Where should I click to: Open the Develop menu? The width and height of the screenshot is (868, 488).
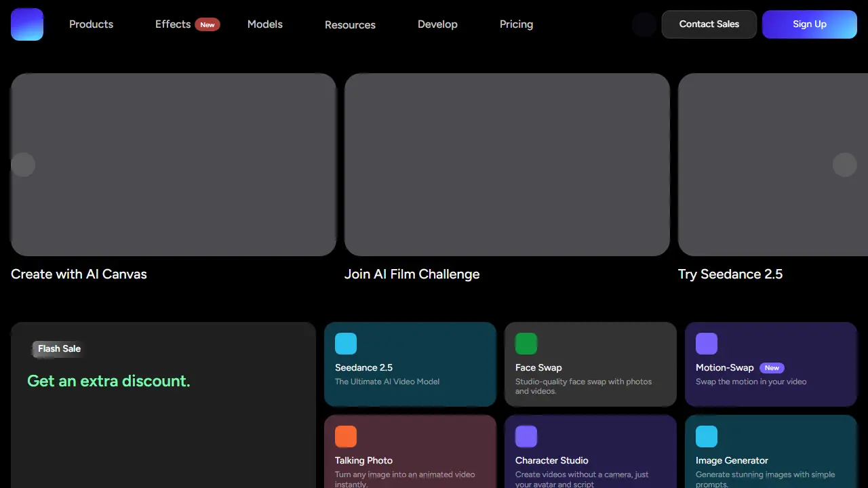point(437,24)
